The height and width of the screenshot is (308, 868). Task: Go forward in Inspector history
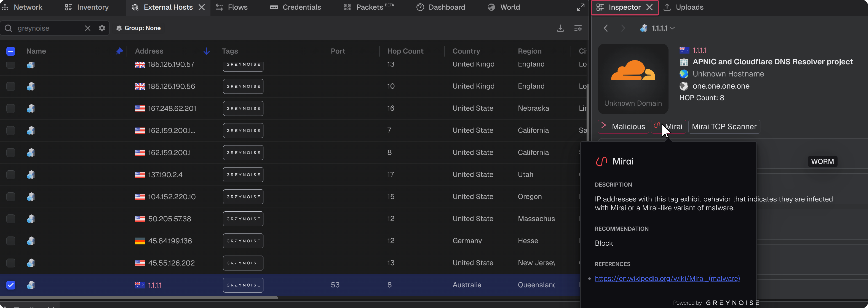pyautogui.click(x=623, y=28)
